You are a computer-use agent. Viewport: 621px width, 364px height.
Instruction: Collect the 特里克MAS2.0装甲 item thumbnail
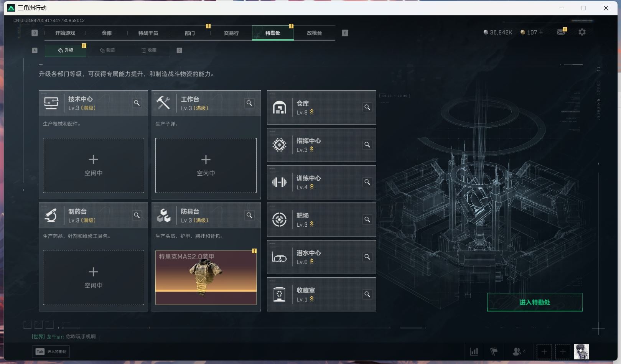coord(206,278)
